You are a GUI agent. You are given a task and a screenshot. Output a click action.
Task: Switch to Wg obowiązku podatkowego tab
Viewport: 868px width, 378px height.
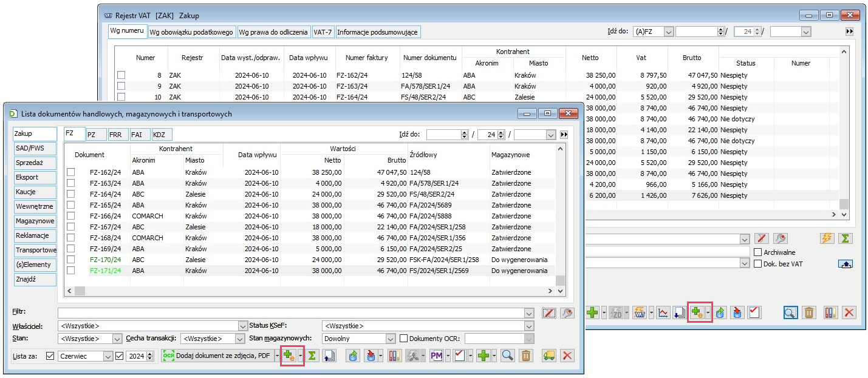191,32
